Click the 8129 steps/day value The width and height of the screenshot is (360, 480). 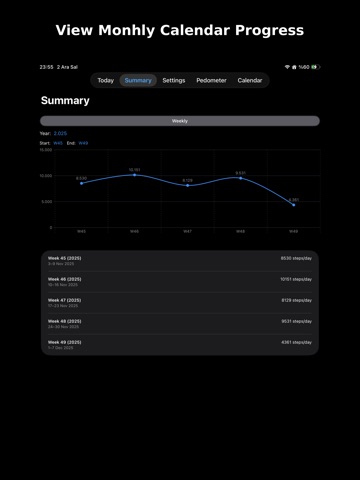click(x=296, y=300)
